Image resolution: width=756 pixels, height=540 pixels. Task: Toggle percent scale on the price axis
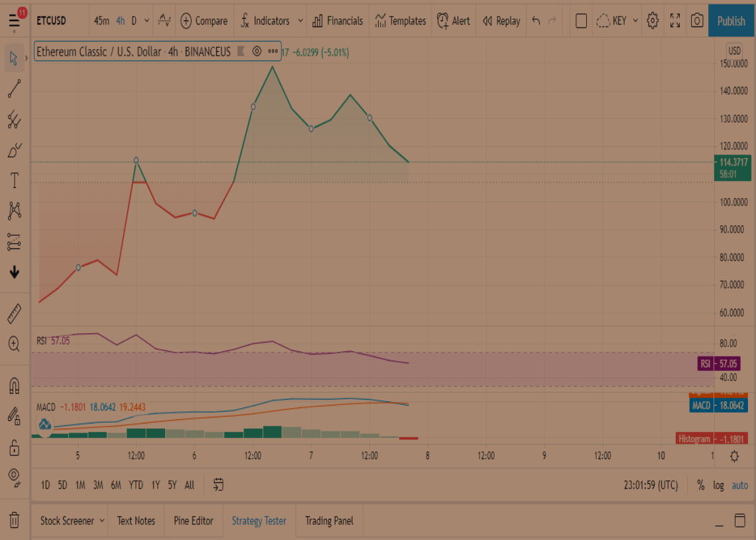pyautogui.click(x=701, y=485)
